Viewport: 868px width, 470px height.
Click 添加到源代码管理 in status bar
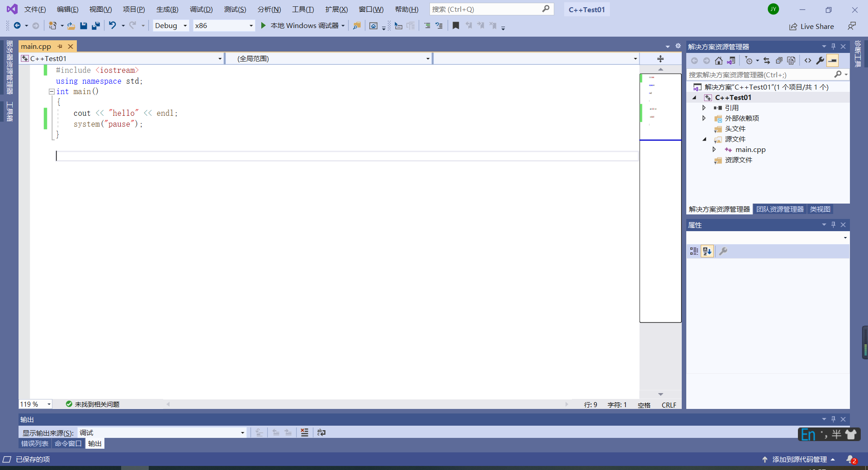click(799, 460)
